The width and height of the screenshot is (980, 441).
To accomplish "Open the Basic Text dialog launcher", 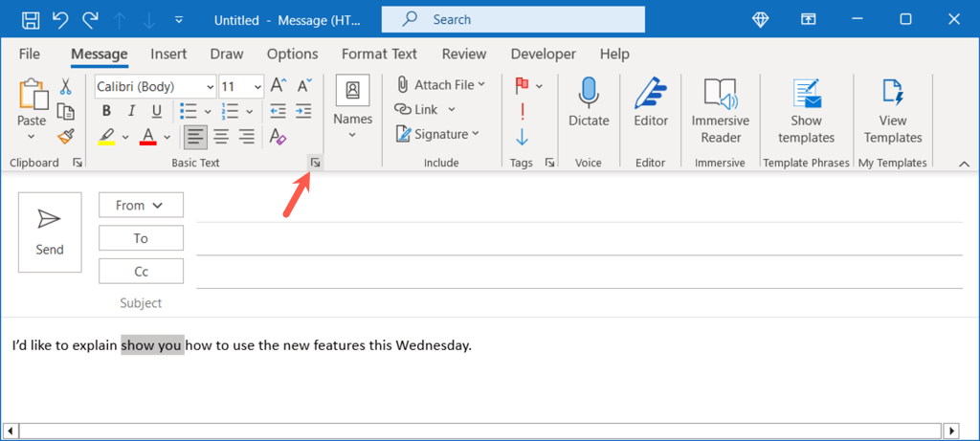I will 316,163.
